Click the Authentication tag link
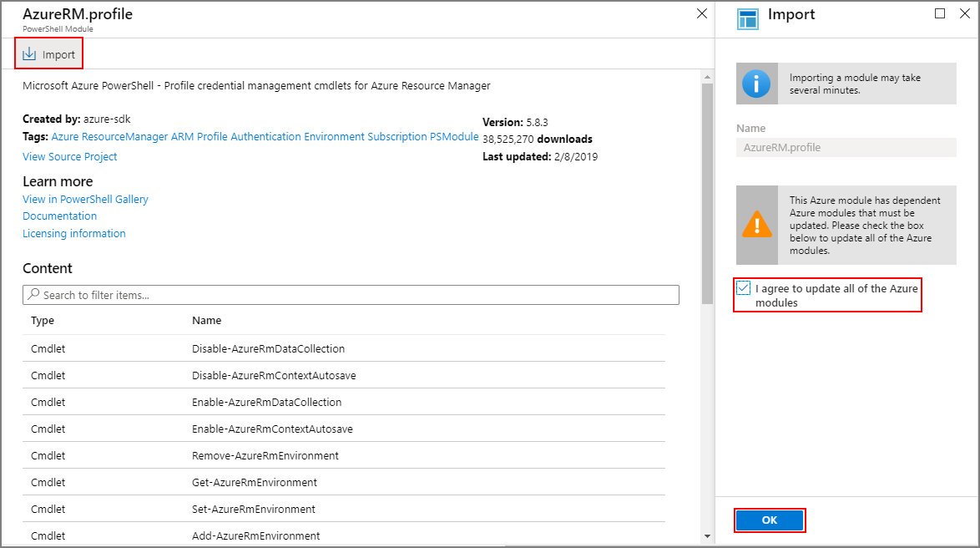This screenshot has width=980, height=548. click(265, 136)
